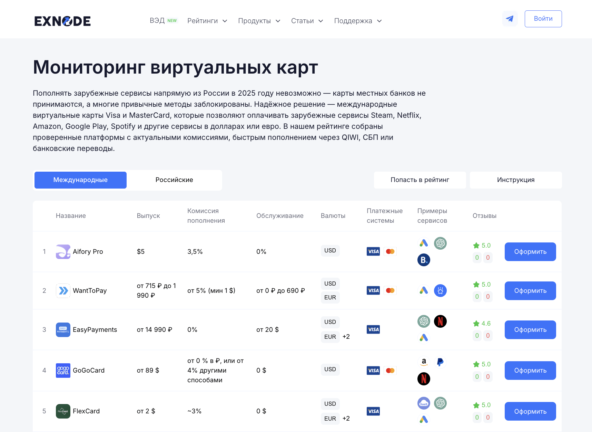Click the USD currency tag for Alfory Pro
The height and width of the screenshot is (432, 592).
coord(330,251)
